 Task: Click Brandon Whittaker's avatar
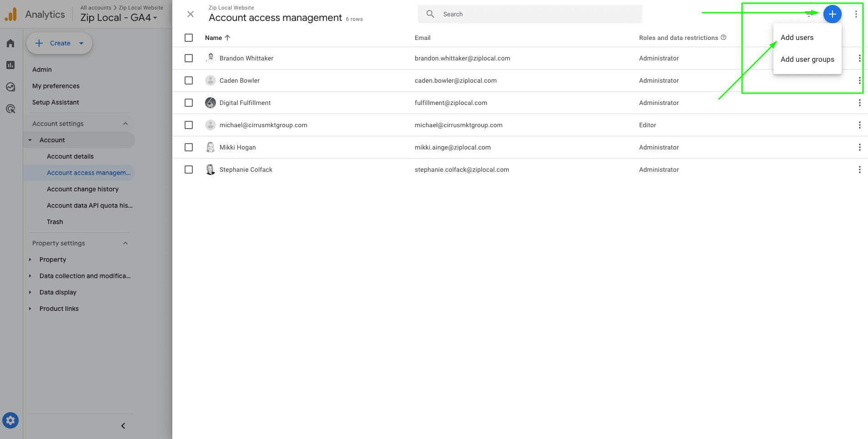[211, 58]
